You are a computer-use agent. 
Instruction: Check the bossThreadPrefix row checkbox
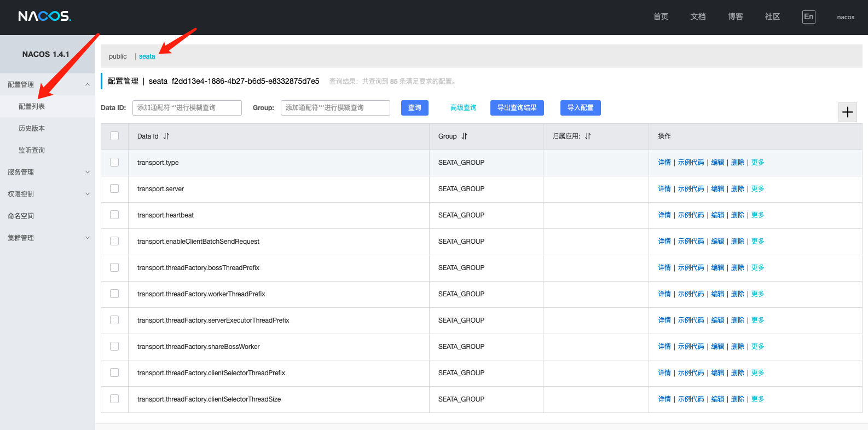click(114, 267)
